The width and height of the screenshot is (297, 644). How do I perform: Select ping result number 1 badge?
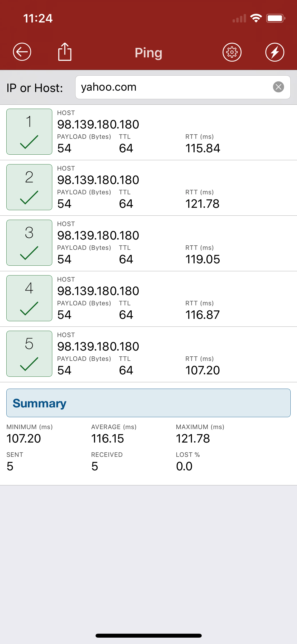(x=29, y=132)
